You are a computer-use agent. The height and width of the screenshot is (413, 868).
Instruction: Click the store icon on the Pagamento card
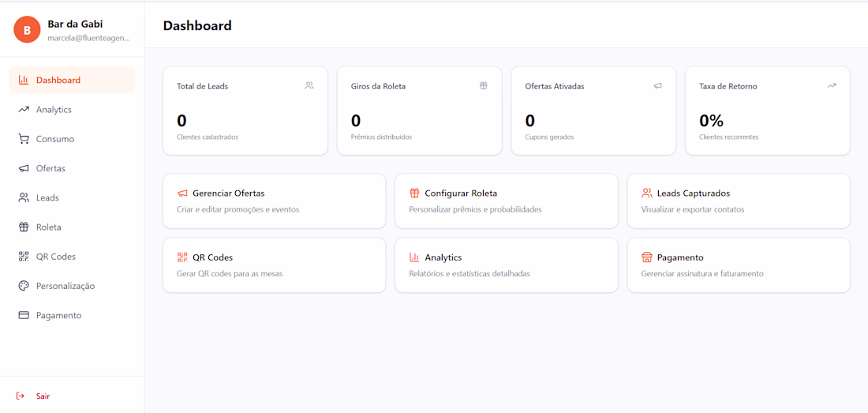click(646, 257)
